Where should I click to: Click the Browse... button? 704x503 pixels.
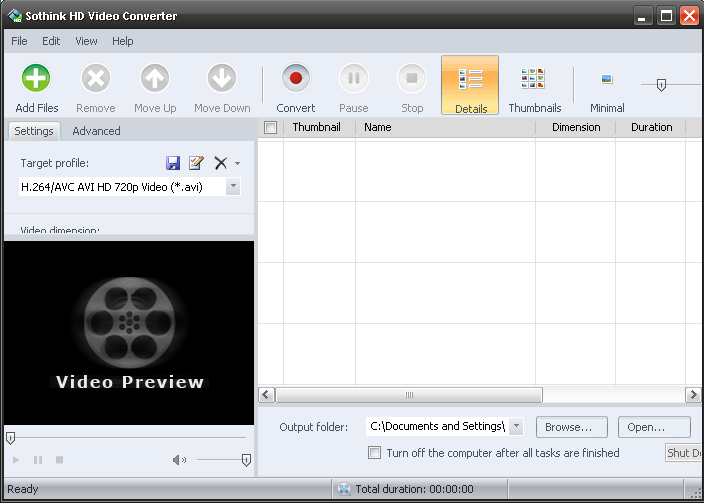click(x=572, y=427)
